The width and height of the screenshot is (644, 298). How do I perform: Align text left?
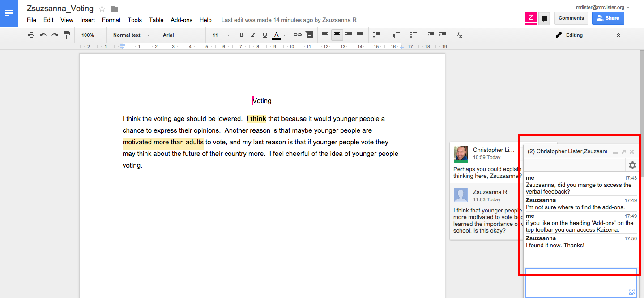325,35
